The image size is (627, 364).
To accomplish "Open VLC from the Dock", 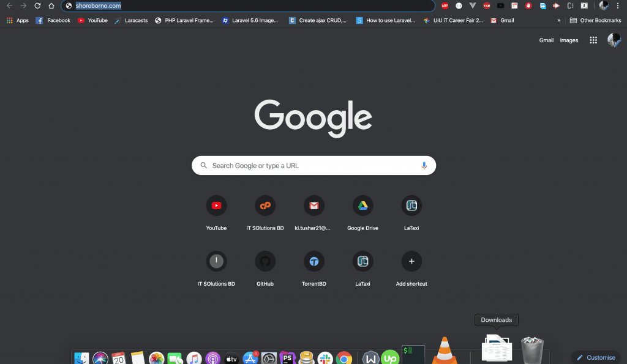I will pyautogui.click(x=445, y=351).
